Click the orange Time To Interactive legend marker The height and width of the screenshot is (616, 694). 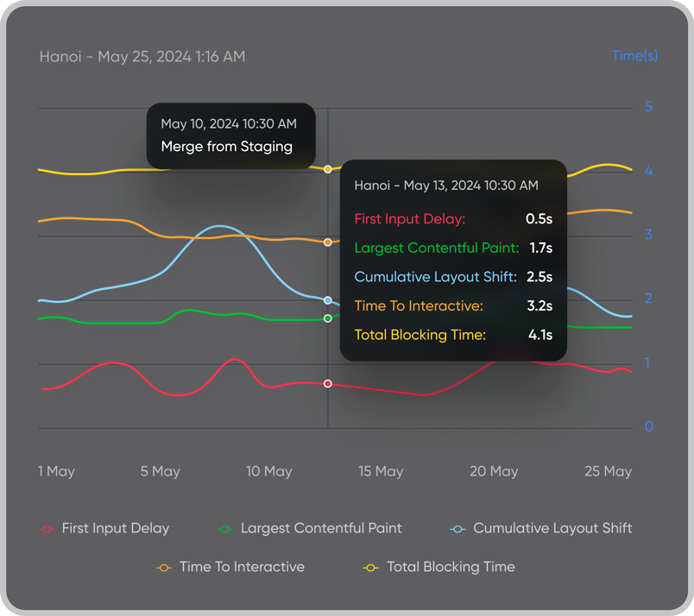coord(164,567)
